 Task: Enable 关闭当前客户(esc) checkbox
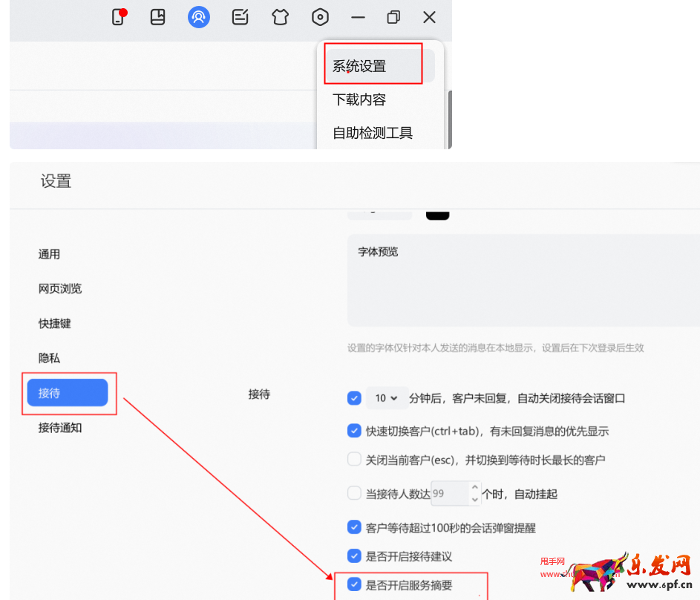355,459
